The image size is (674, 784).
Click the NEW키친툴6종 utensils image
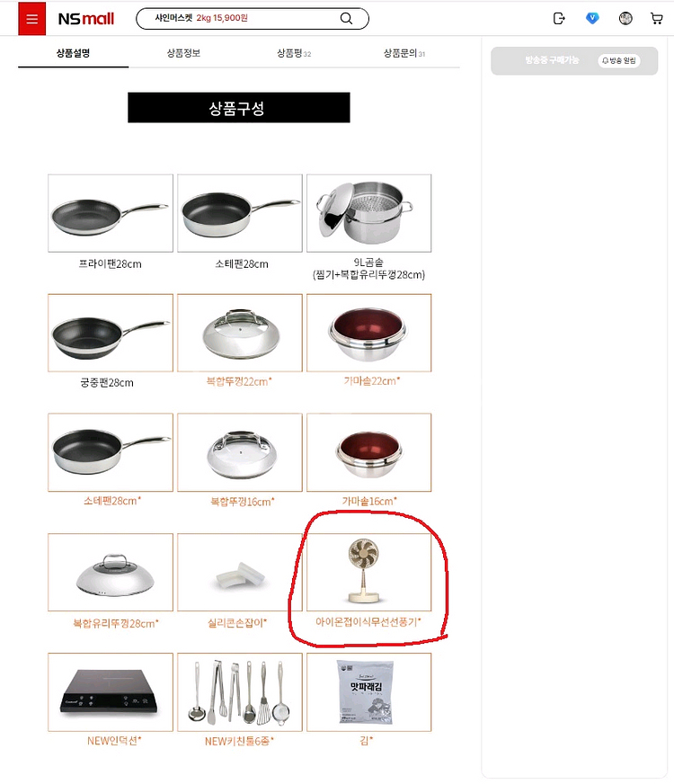(240, 692)
